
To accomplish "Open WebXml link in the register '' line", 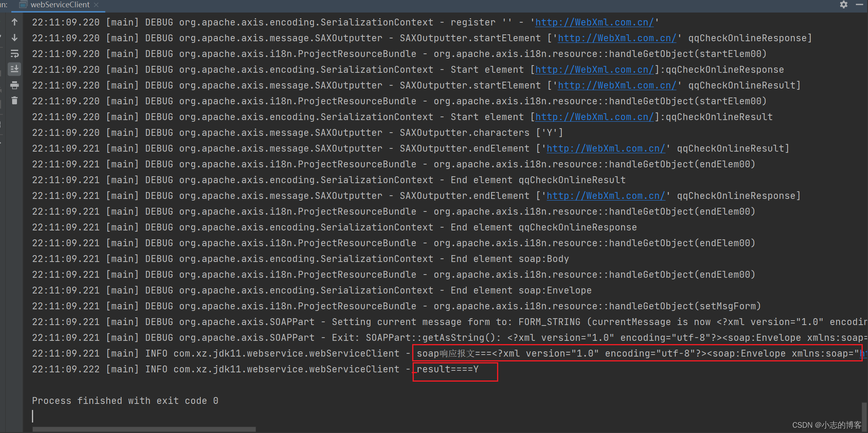I will click(x=594, y=22).
